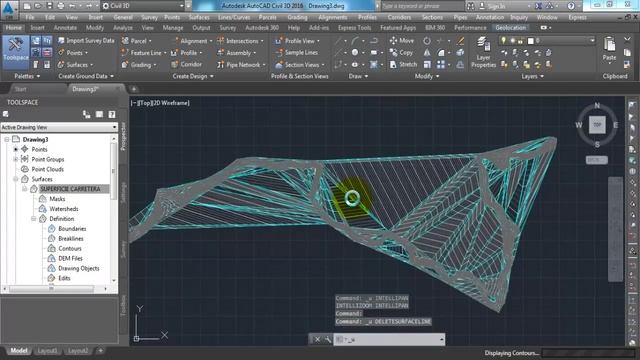
Task: Click the Assembly tool
Action: pos(237,53)
